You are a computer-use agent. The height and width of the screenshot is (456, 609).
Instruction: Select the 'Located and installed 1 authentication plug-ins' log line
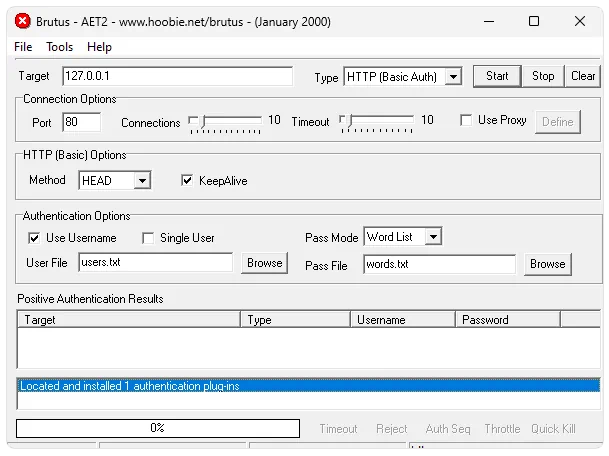tap(309, 386)
